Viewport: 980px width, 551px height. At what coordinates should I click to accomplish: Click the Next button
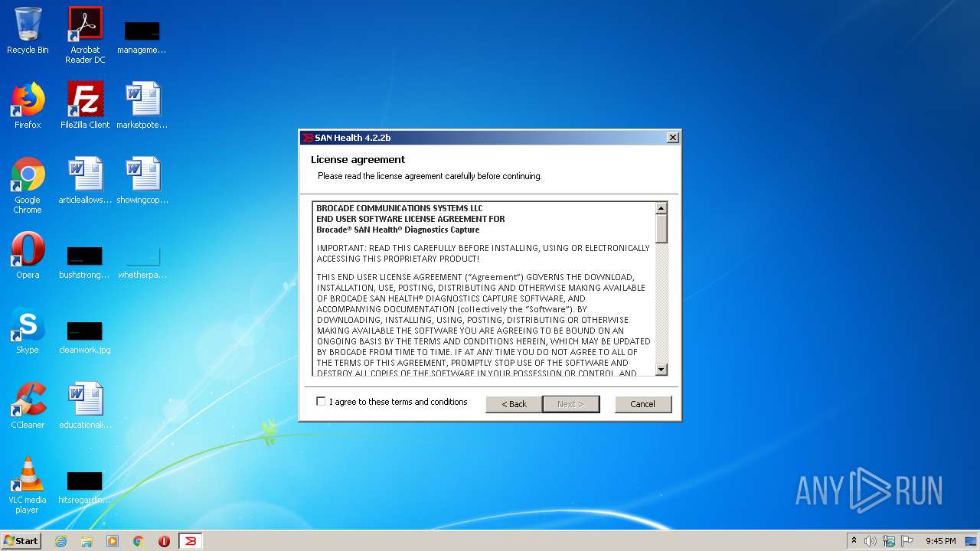[x=570, y=404]
